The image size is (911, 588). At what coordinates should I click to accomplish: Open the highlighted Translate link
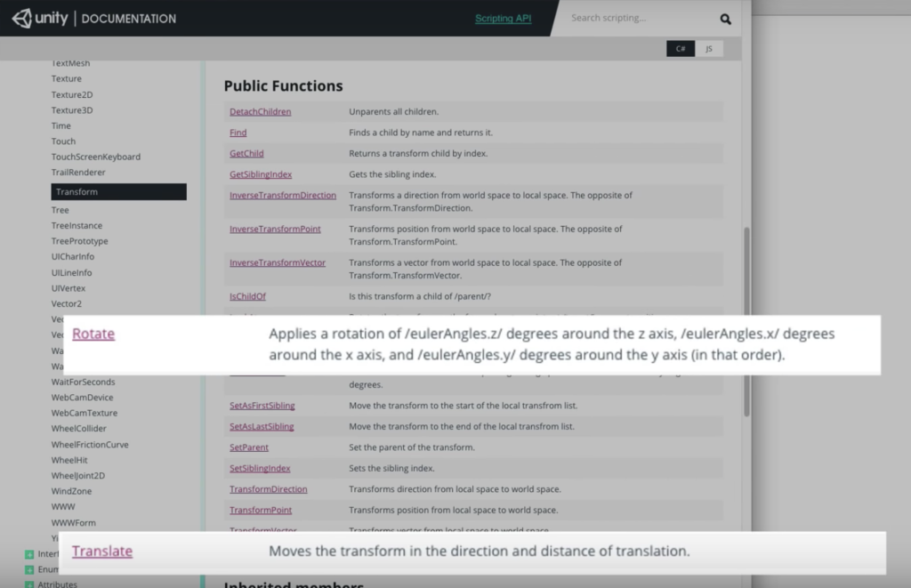tap(102, 551)
